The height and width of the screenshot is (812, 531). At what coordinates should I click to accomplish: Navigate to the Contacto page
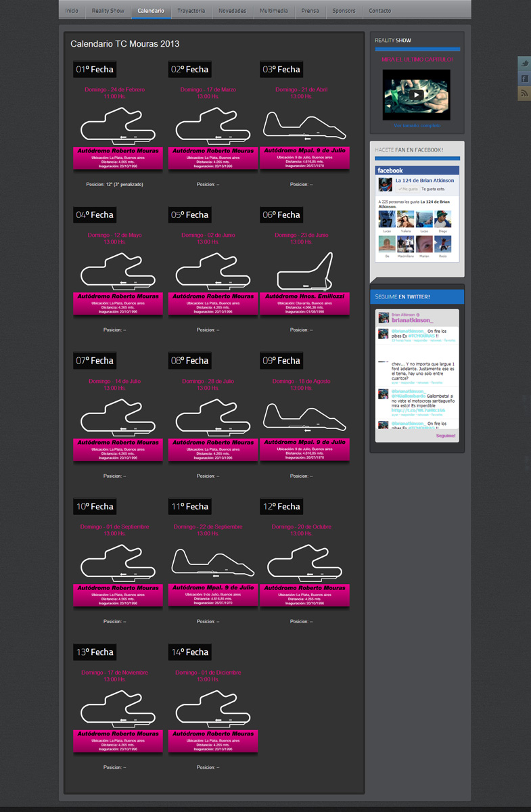(379, 11)
